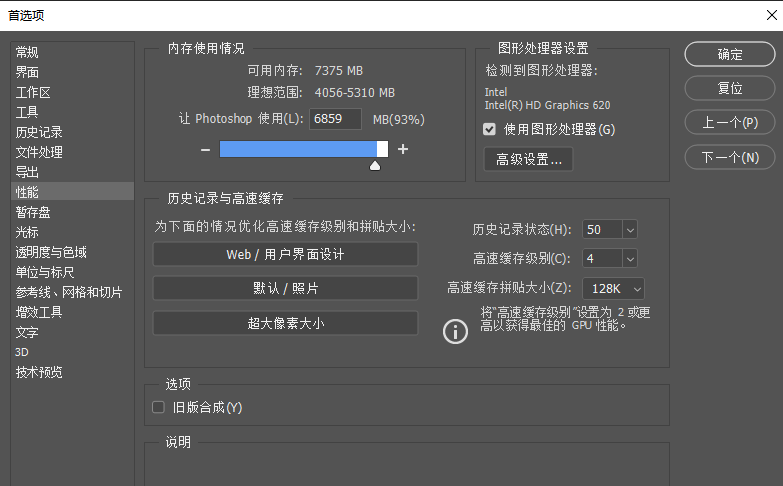783x486 pixels.
Task: Open the 高速缓存拼贴大小(Z) 128K dropdown
Action: [x=614, y=288]
